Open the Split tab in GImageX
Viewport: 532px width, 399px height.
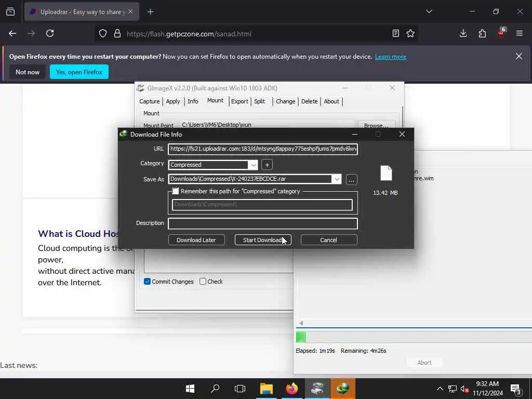coord(260,101)
